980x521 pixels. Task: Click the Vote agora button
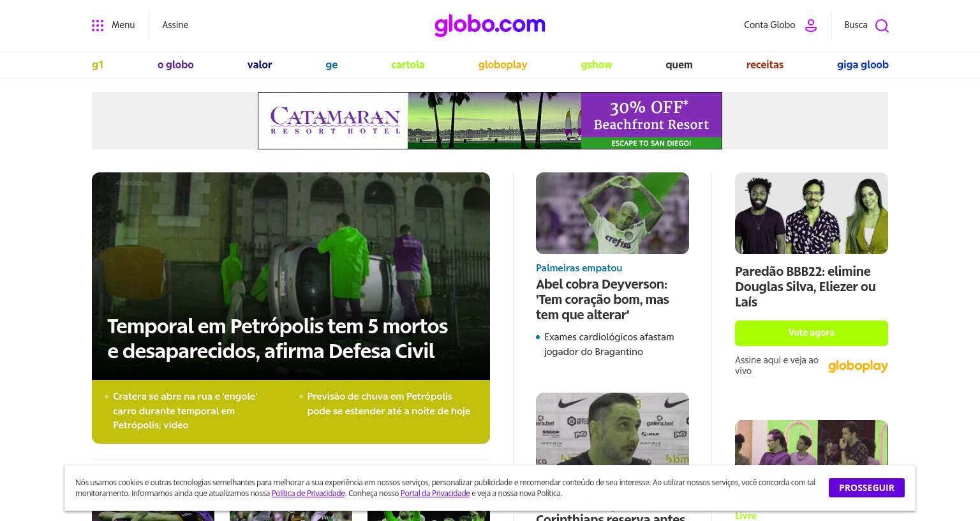coord(812,333)
